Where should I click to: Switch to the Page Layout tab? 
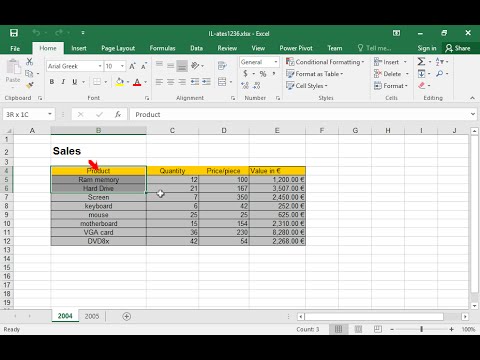118,48
